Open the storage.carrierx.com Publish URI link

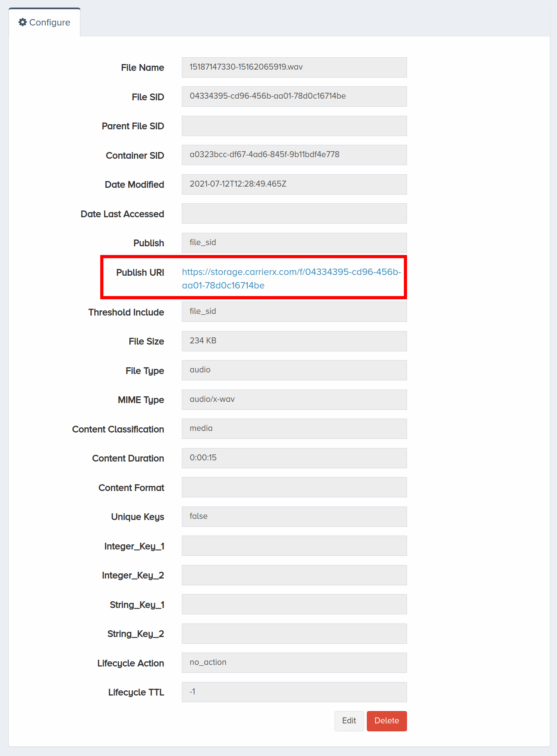click(x=291, y=279)
